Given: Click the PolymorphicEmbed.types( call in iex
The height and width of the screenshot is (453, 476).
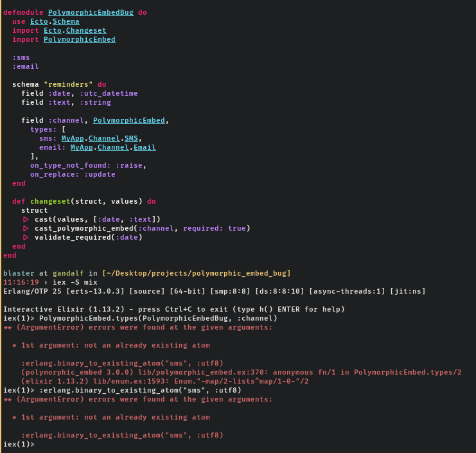Looking at the screenshot, I should (x=91, y=318).
